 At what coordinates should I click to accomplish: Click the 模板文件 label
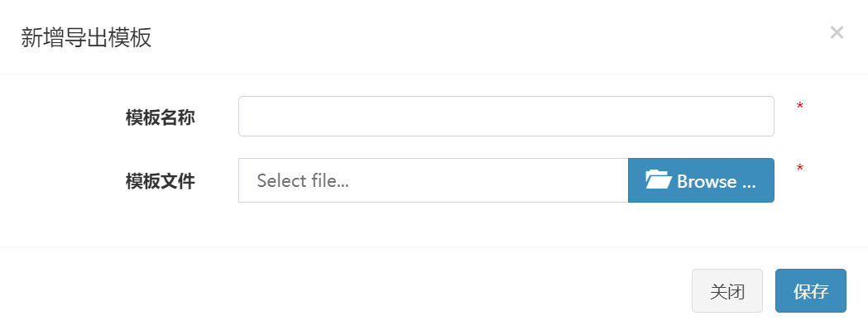click(160, 181)
